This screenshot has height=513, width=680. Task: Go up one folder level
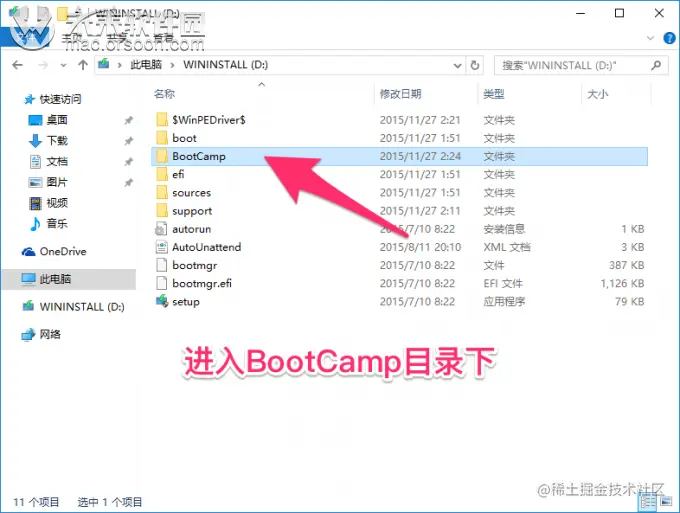(x=82, y=65)
